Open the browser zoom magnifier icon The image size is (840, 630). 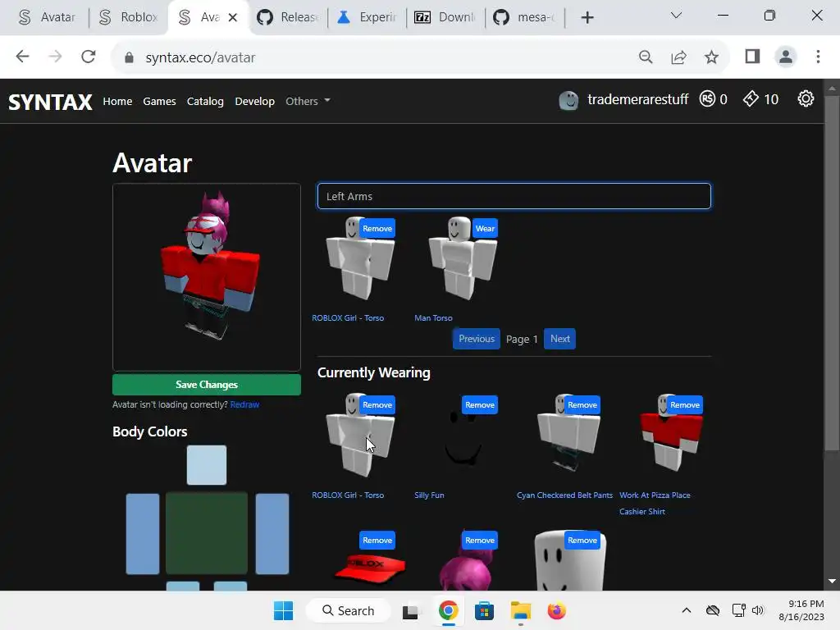pos(646,57)
